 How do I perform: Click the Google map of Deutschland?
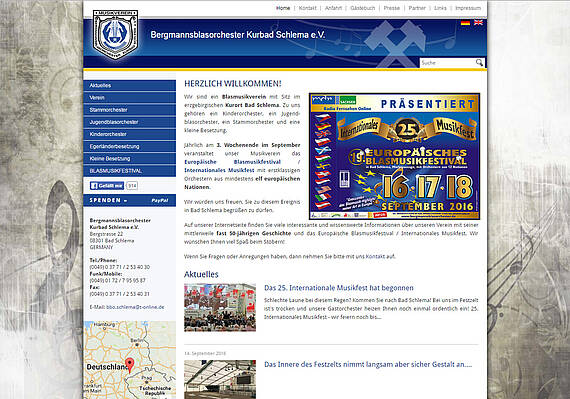[129, 360]
